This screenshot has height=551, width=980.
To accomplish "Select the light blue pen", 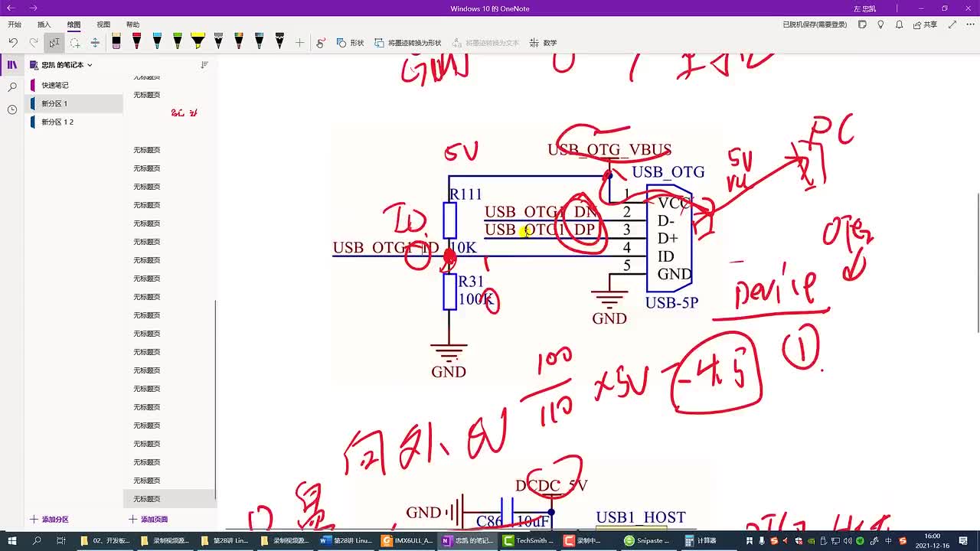I will (x=157, y=41).
